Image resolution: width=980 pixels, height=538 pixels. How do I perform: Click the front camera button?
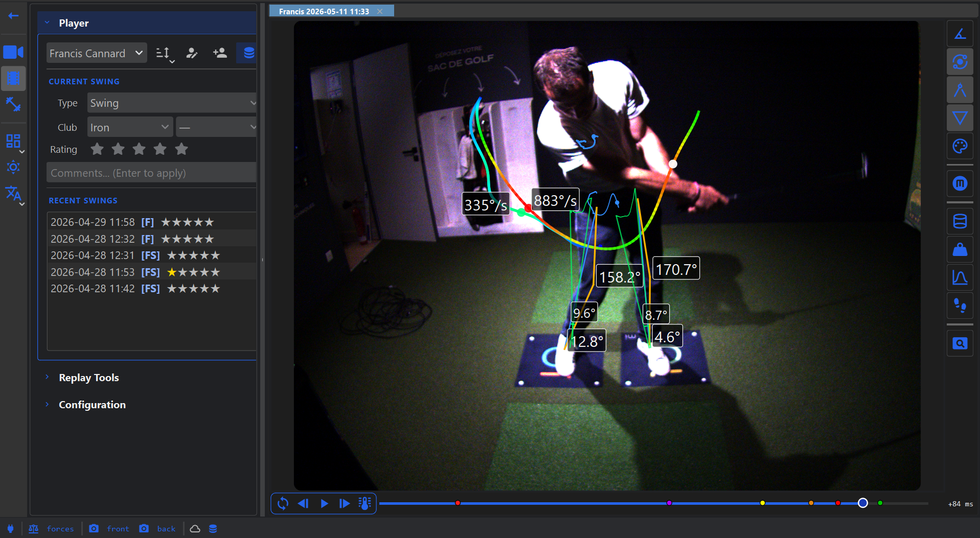109,529
